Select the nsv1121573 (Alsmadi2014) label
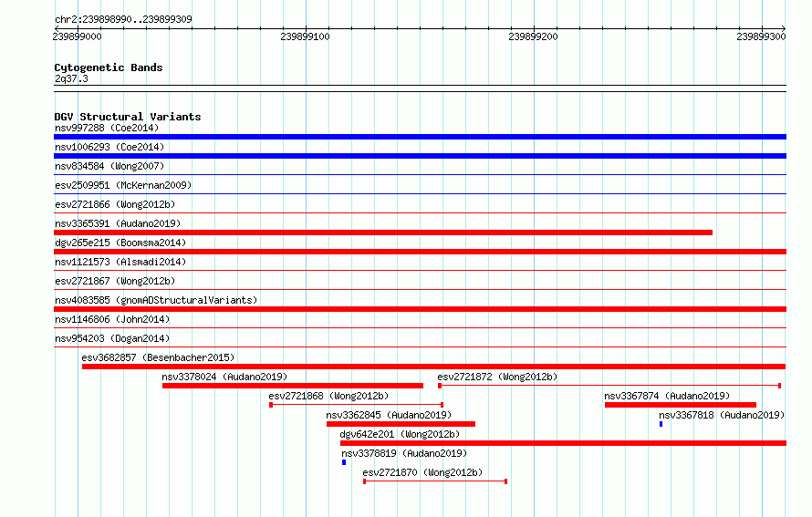The height and width of the screenshot is (517, 812). pos(120,262)
